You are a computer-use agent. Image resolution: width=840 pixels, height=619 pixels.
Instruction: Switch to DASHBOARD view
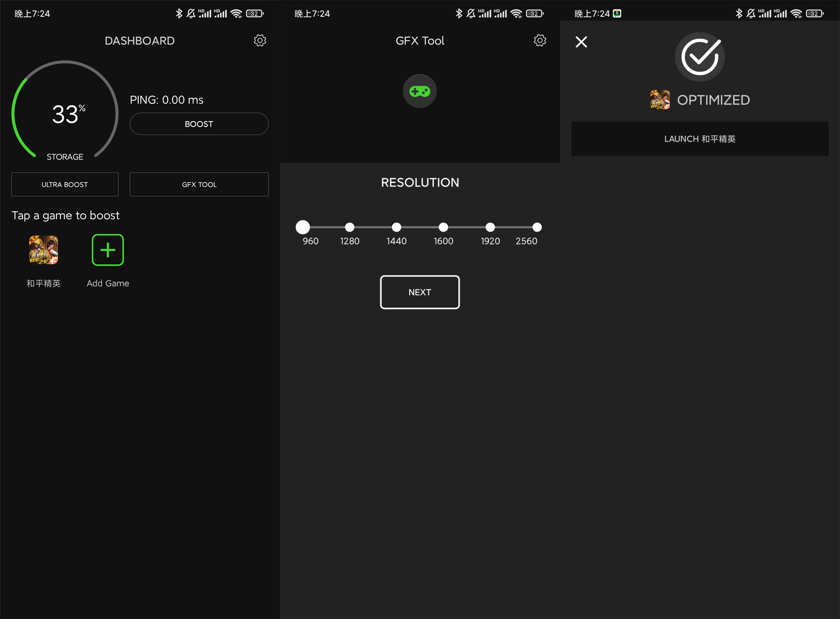(x=139, y=40)
